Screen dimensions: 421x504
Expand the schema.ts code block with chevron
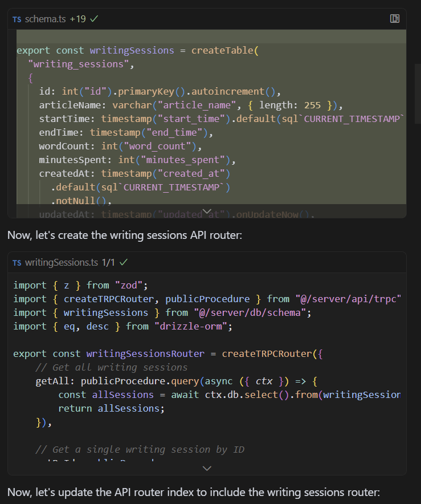point(207,211)
